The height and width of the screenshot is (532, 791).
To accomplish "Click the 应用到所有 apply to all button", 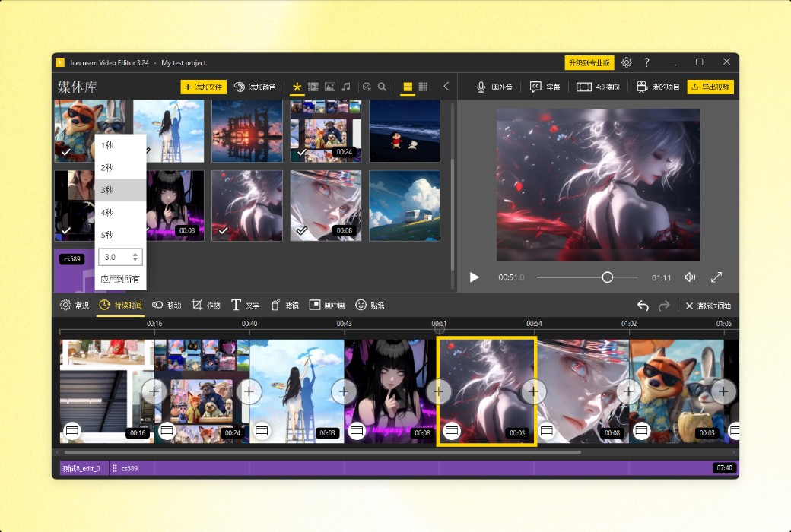I will [119, 279].
